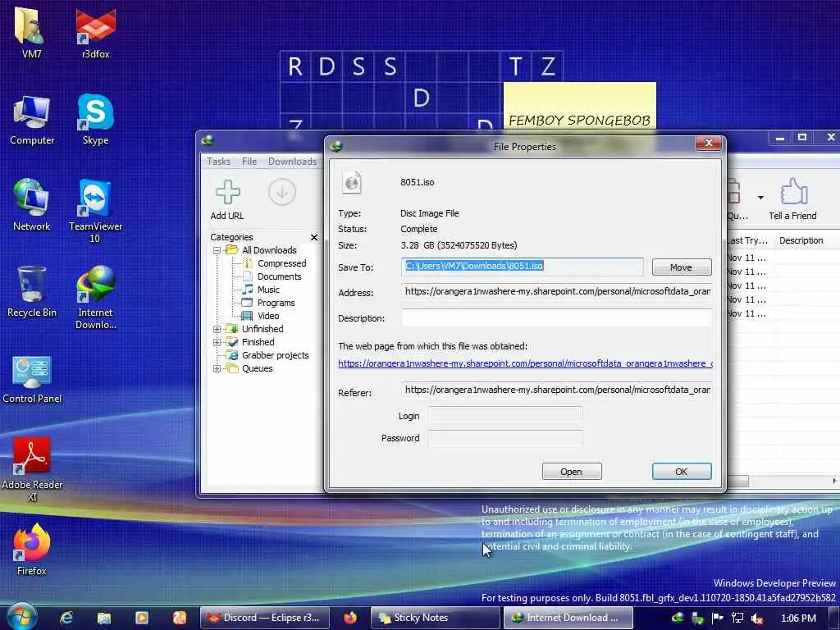Click the Move button next to Save To
This screenshot has height=630, width=840.
(682, 267)
